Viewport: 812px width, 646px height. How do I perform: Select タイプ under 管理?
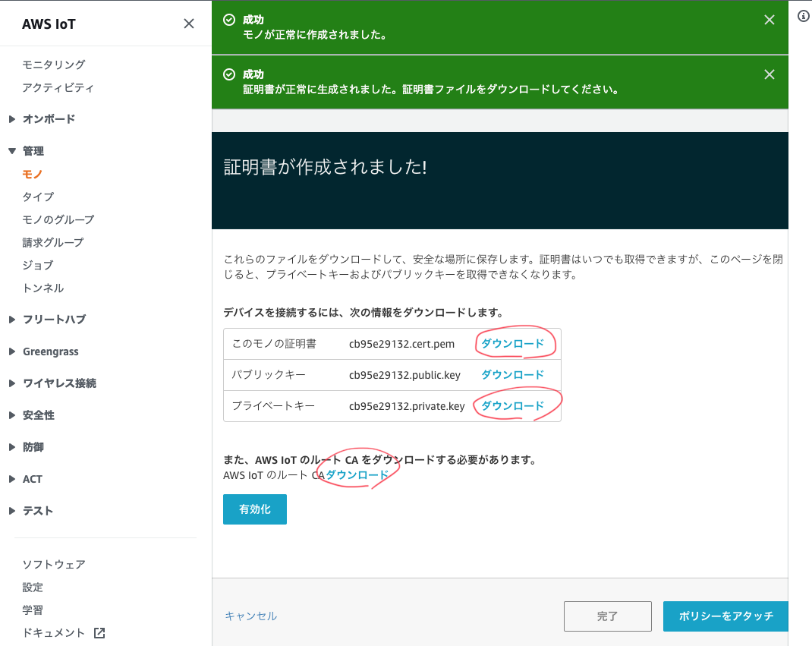38,197
